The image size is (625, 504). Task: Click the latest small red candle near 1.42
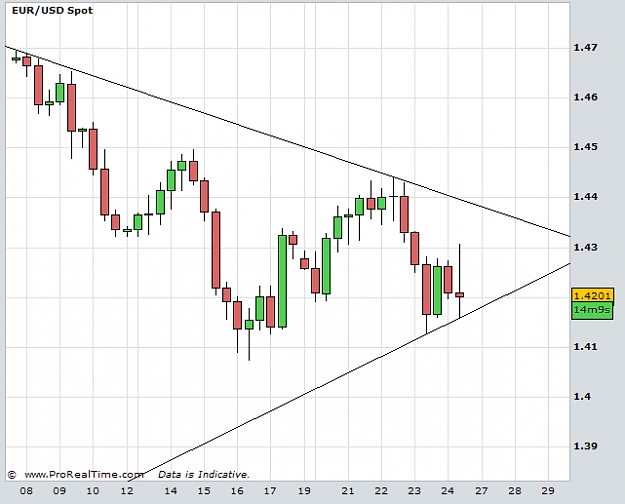pos(460,295)
